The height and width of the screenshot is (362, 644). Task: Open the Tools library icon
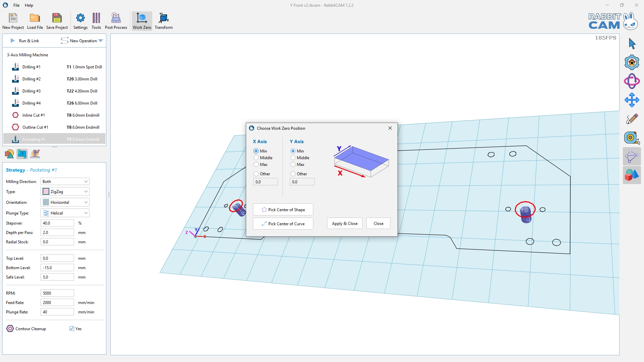(x=96, y=21)
